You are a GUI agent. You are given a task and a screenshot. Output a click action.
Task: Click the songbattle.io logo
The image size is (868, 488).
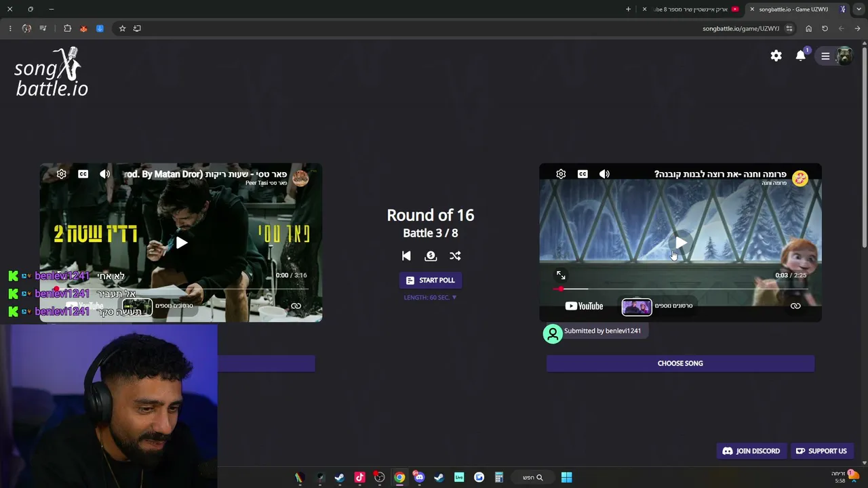(x=52, y=72)
